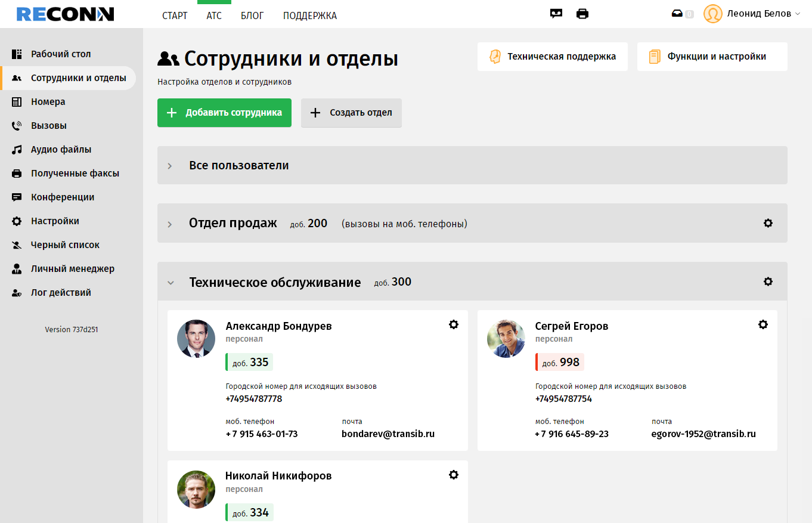Click Александр Бондурев's photo
The width and height of the screenshot is (812, 523).
(196, 339)
